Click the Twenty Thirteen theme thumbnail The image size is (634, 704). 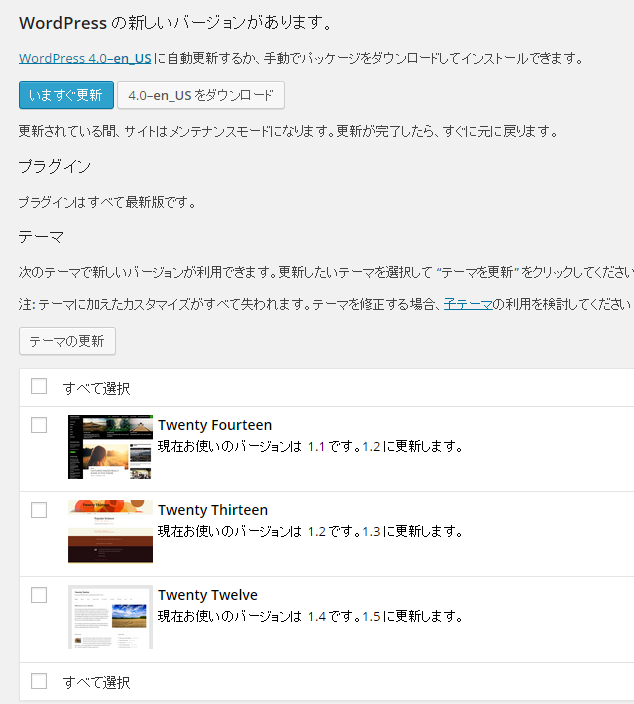tap(110, 532)
